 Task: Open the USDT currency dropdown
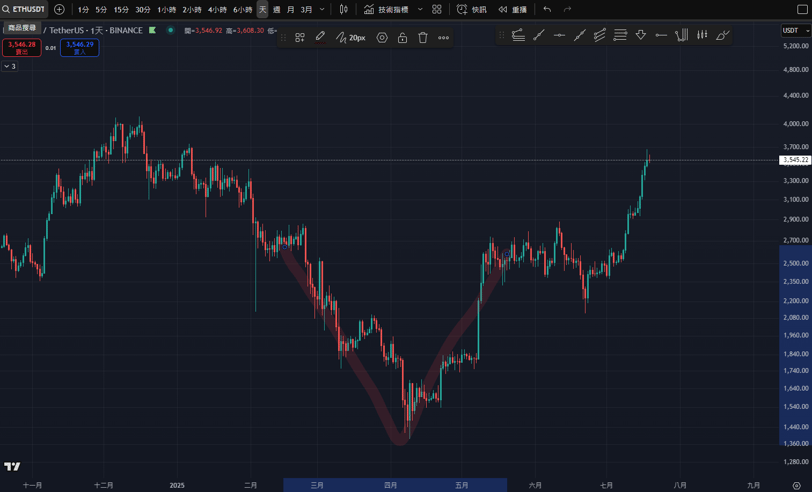[x=795, y=31]
